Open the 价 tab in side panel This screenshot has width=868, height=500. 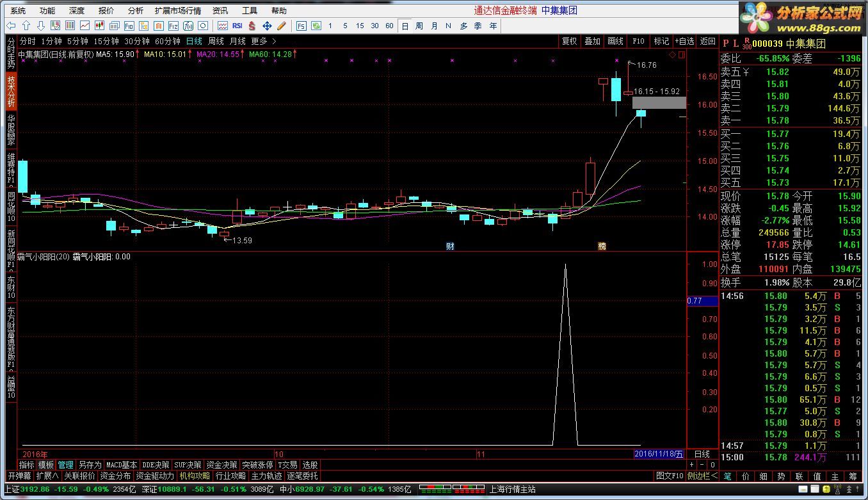click(745, 476)
